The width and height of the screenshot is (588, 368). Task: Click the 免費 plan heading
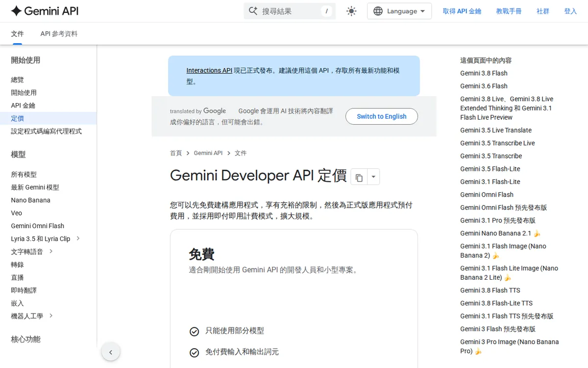tap(201, 254)
